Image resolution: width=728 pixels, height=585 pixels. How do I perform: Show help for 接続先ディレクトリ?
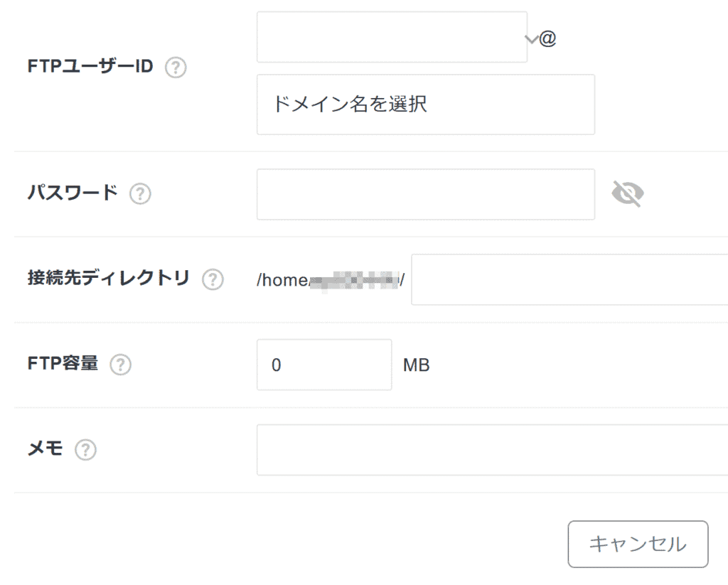pos(213,279)
